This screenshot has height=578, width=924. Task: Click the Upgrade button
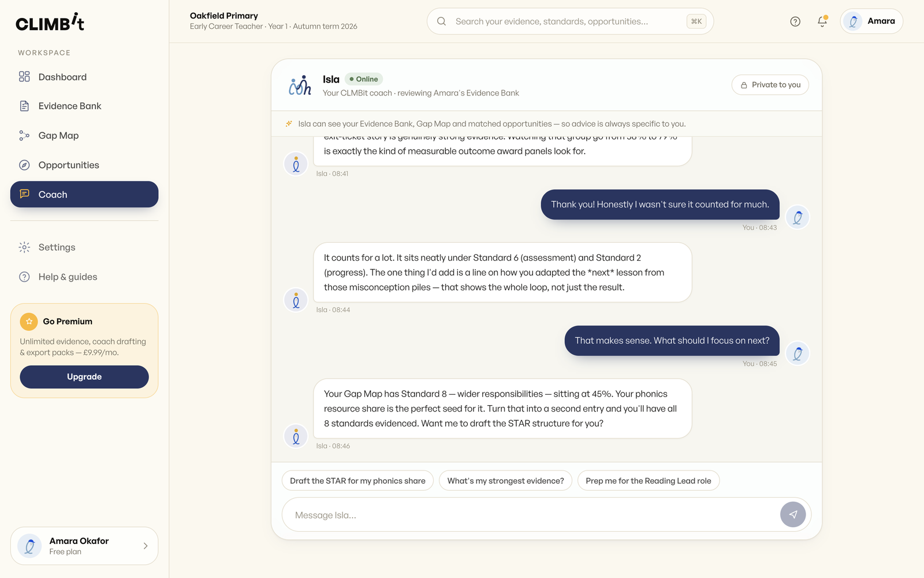pyautogui.click(x=84, y=377)
